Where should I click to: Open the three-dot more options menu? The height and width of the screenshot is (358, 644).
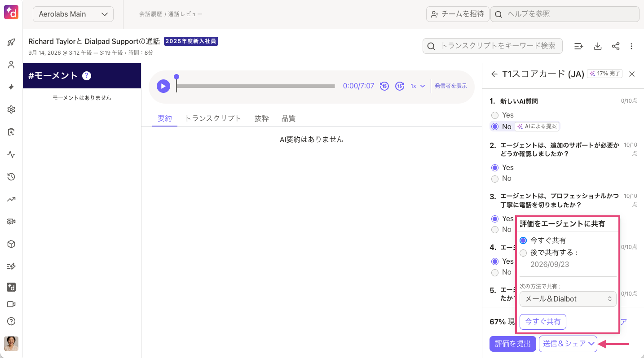(x=631, y=46)
